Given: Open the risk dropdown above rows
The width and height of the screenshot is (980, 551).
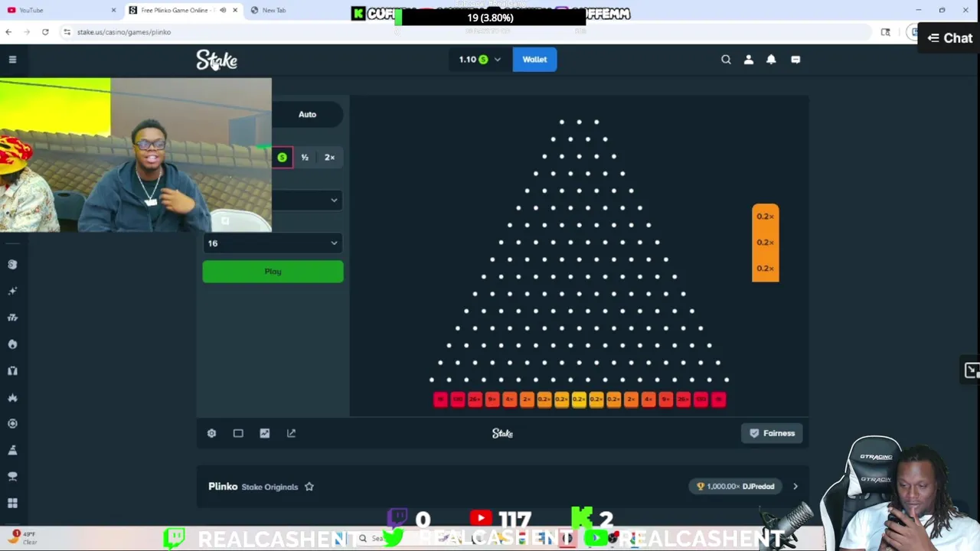Looking at the screenshot, I should (306, 201).
